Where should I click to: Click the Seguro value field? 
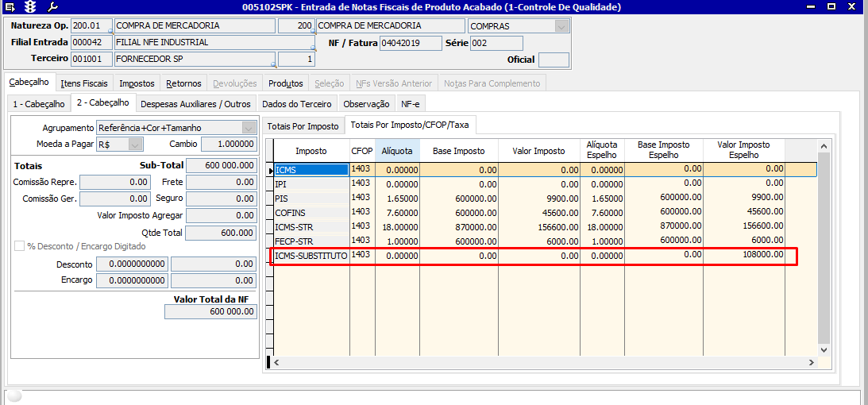[222, 199]
